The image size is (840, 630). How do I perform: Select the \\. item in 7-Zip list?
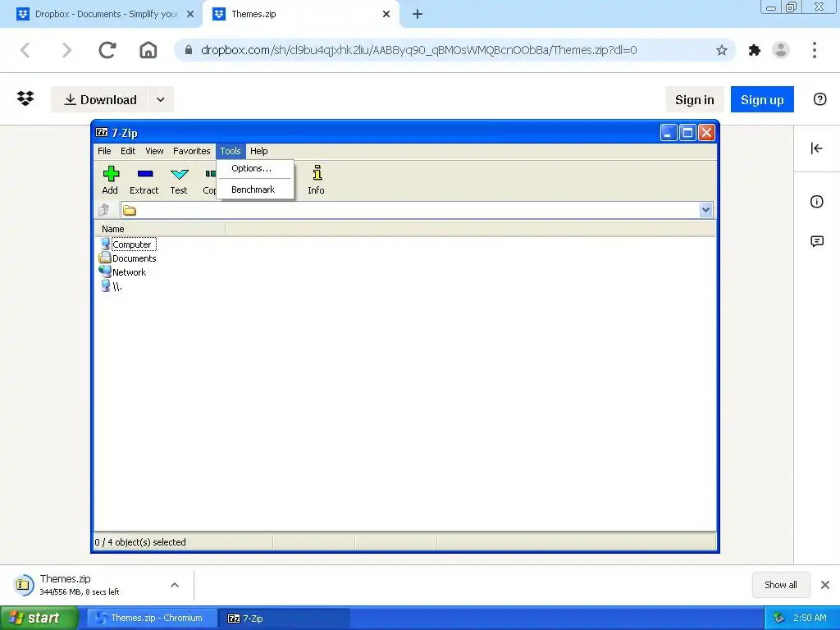point(112,286)
